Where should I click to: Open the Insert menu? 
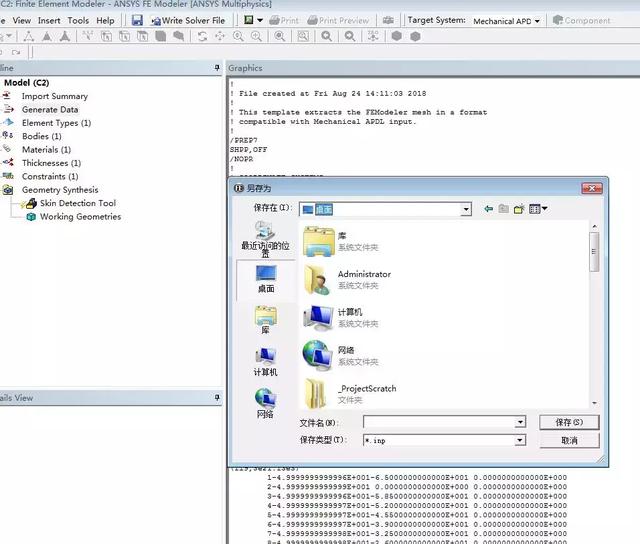(49, 20)
